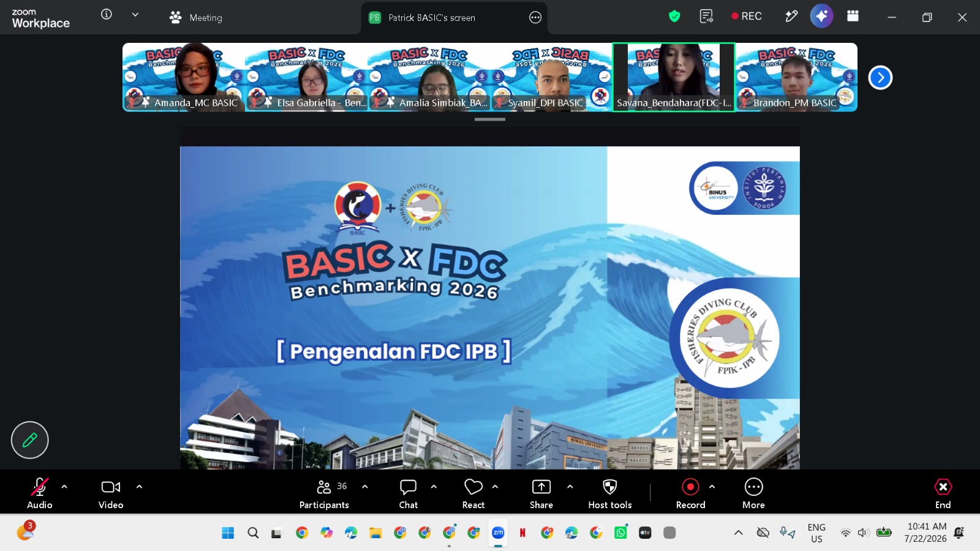This screenshot has width=980, height=551.
Task: Select Brandon_PM BASIC video thumbnail
Action: pos(796,77)
